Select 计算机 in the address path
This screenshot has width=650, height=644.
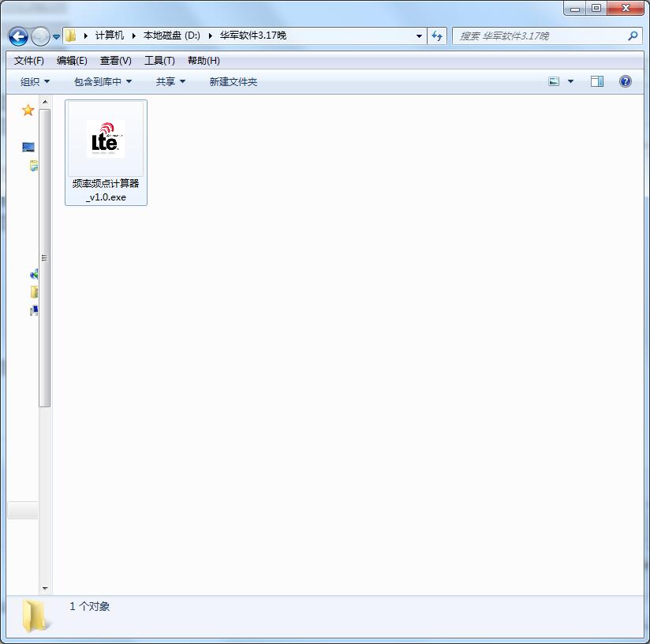pos(110,36)
